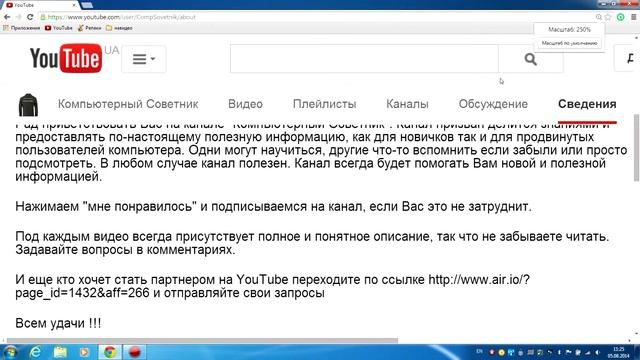
Task: Click the channel avatar thumbnail
Action: (x=29, y=104)
